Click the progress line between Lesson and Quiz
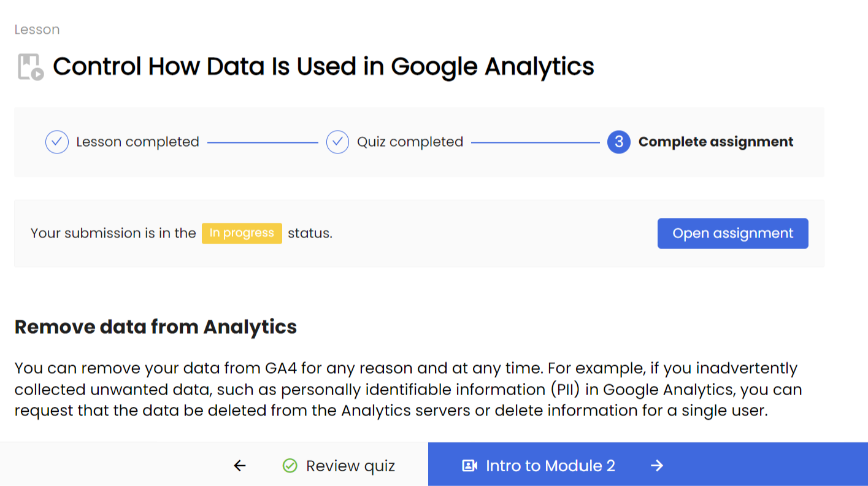The width and height of the screenshot is (868, 486). 263,142
